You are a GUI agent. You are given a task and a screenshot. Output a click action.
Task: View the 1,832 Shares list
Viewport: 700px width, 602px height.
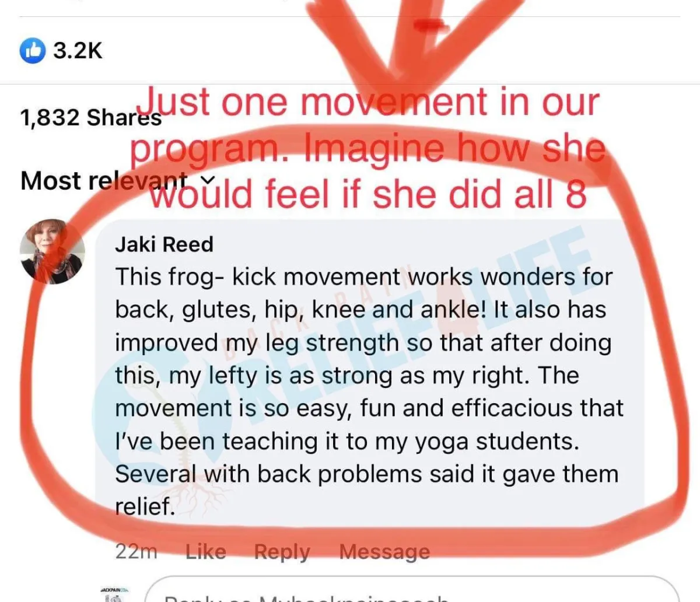pyautogui.click(x=90, y=117)
